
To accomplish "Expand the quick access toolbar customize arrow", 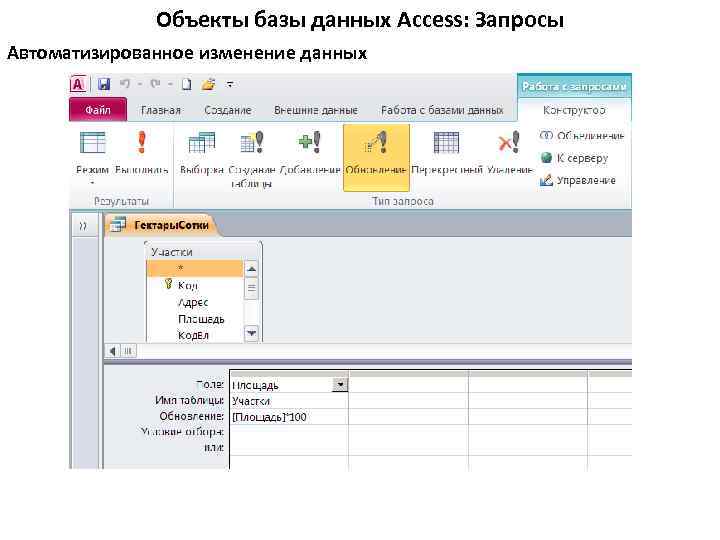I will (x=230, y=84).
